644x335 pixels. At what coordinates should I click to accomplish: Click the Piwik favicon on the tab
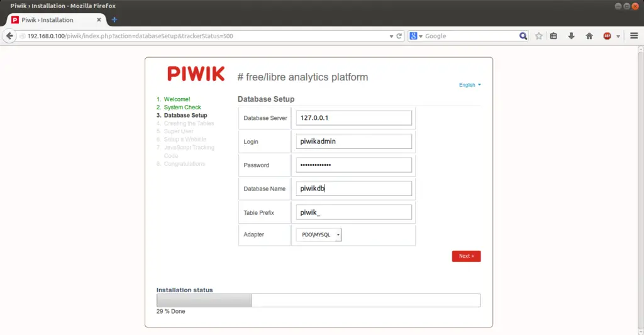point(15,19)
